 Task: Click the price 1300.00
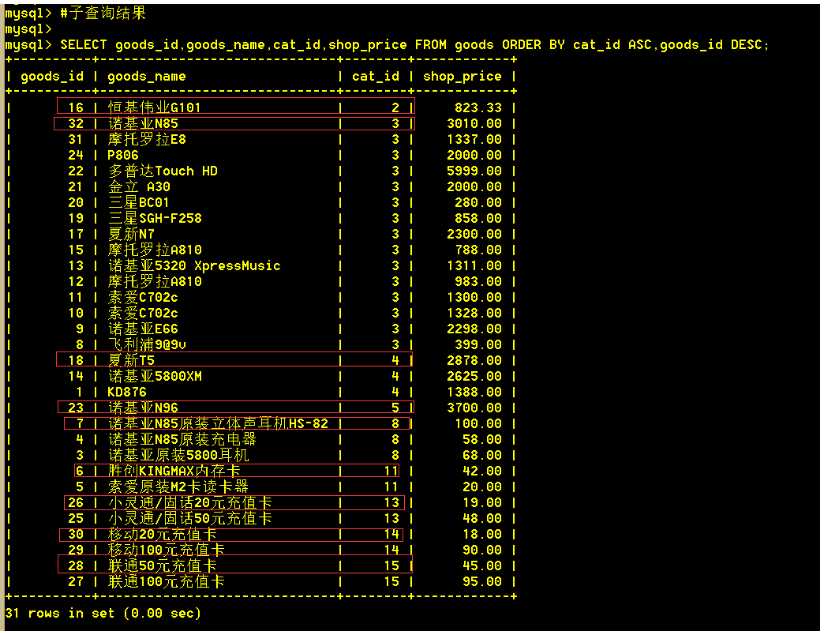474,297
